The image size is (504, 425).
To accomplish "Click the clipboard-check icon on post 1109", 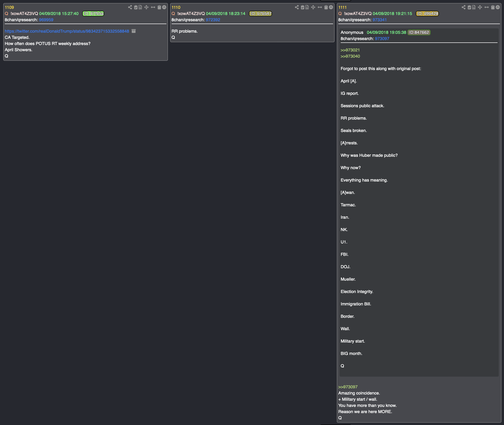I will [136, 7].
